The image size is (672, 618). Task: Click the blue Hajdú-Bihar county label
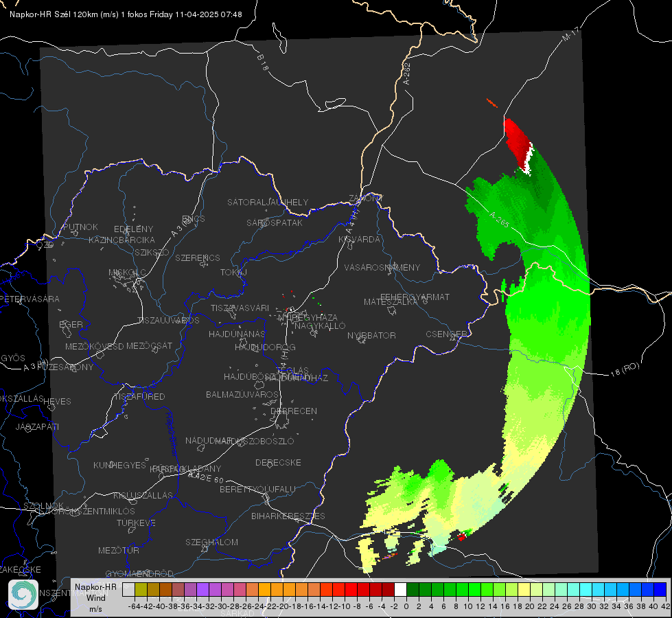tap(172, 433)
